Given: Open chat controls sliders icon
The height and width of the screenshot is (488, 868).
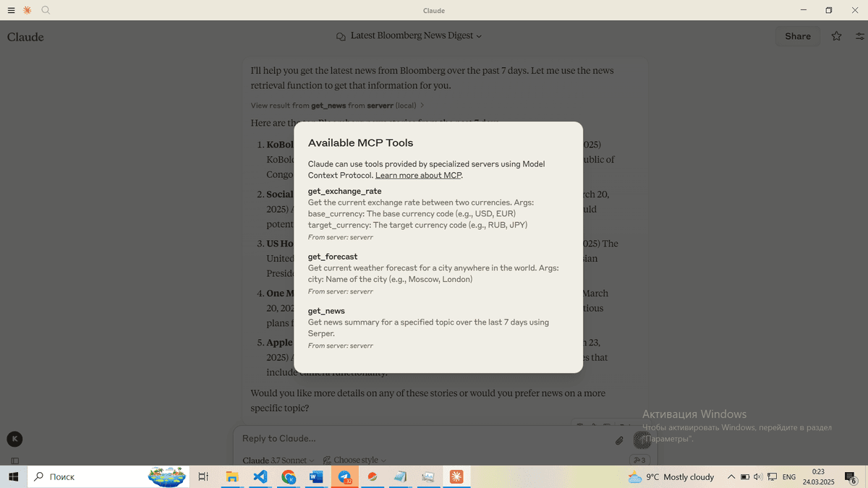Looking at the screenshot, I should pyautogui.click(x=860, y=36).
